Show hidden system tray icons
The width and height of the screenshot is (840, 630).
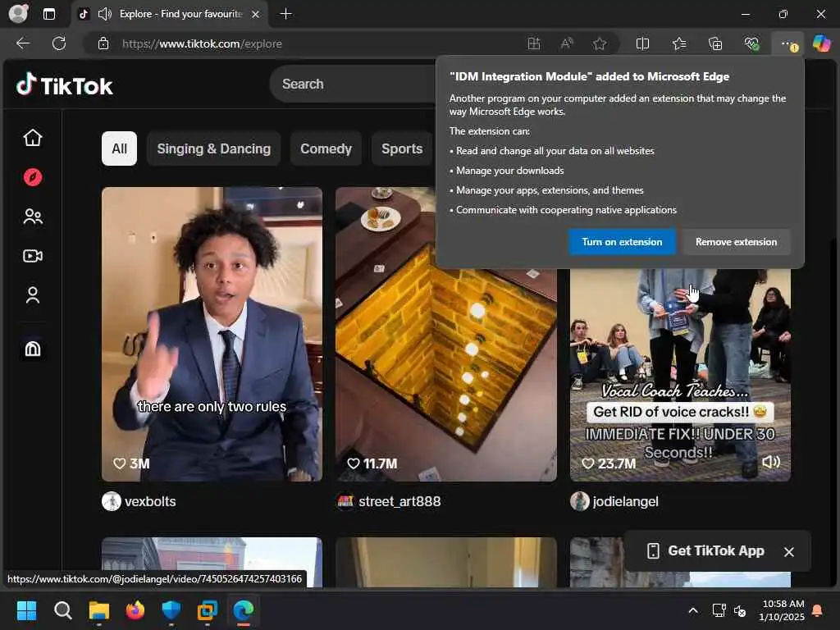coord(692,610)
